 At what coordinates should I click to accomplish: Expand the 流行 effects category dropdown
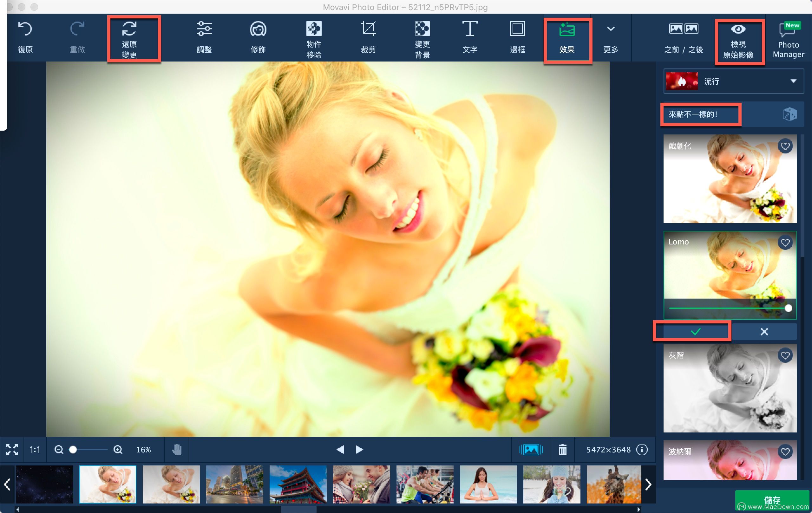[x=733, y=81]
